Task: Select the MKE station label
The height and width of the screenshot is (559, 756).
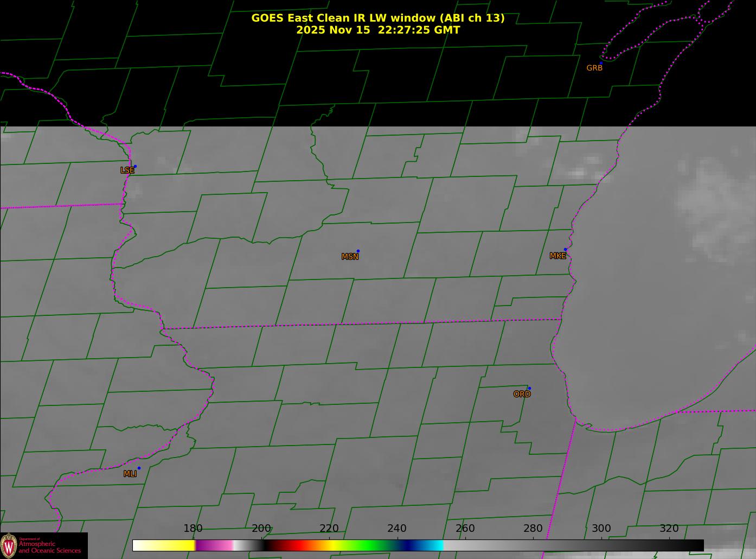Action: tap(558, 256)
